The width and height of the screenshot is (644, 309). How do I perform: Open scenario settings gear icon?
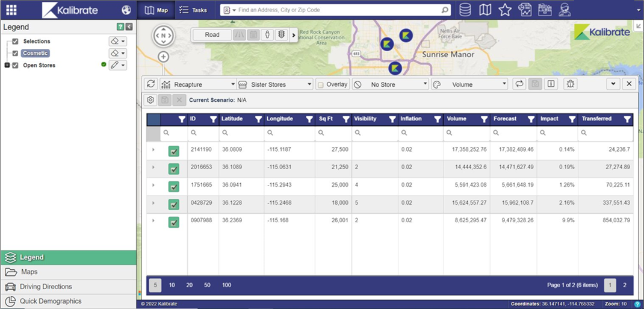click(150, 100)
